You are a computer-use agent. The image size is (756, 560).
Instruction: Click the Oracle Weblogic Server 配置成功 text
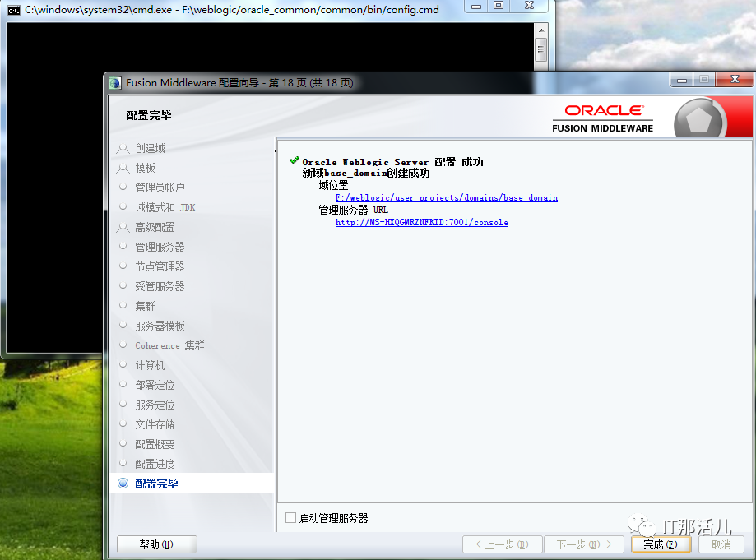point(392,162)
